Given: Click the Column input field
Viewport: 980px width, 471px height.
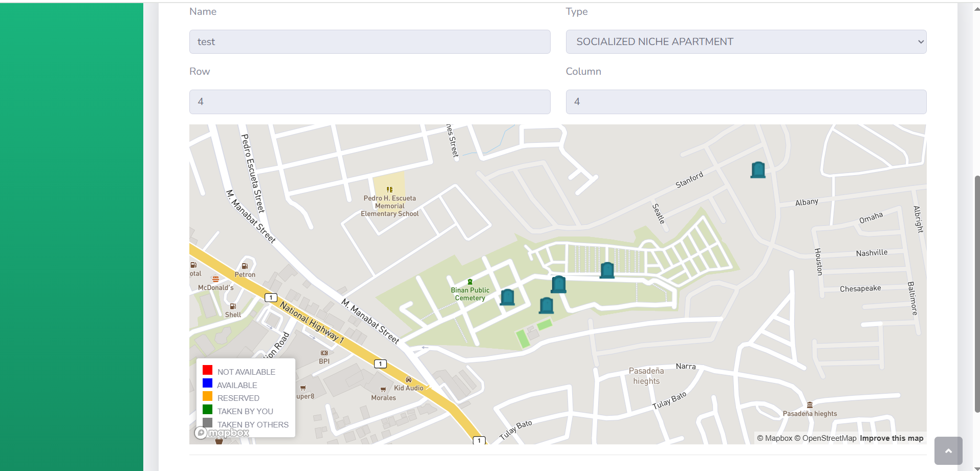Looking at the screenshot, I should coord(746,102).
